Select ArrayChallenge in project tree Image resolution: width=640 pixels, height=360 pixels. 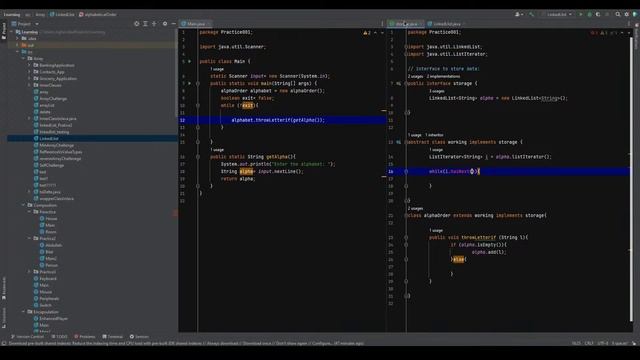coord(53,98)
